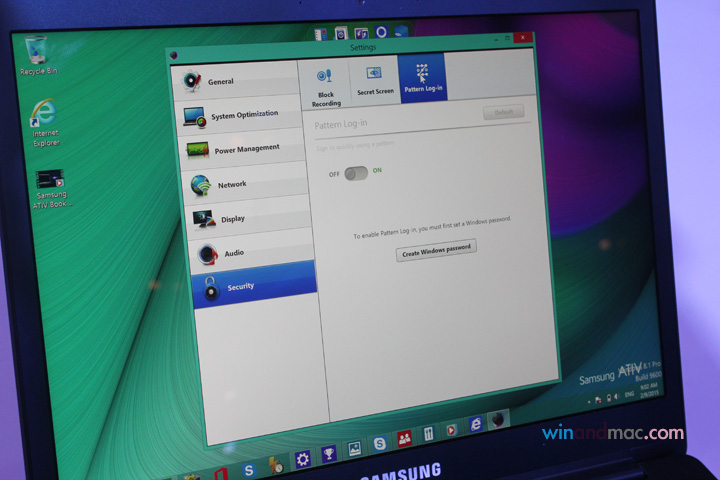Screen dimensions: 720x480
Task: Open the Recycle Bin desktop icon
Action: pos(38,56)
